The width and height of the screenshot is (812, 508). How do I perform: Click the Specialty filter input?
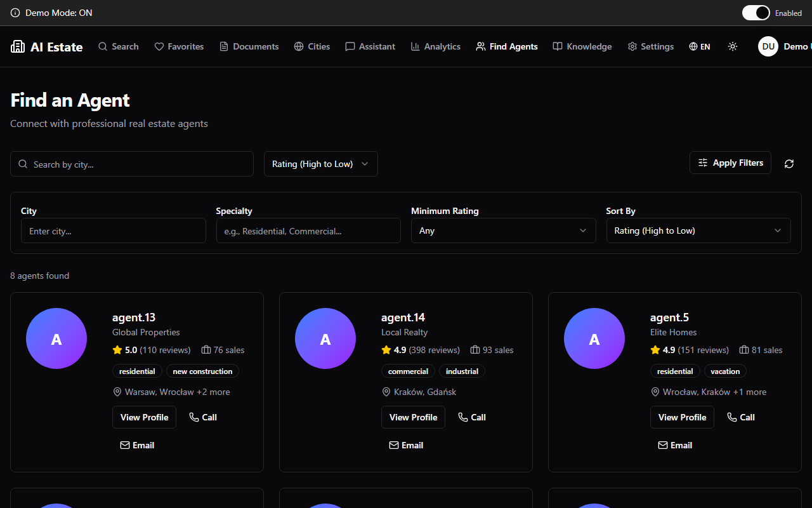click(x=308, y=231)
